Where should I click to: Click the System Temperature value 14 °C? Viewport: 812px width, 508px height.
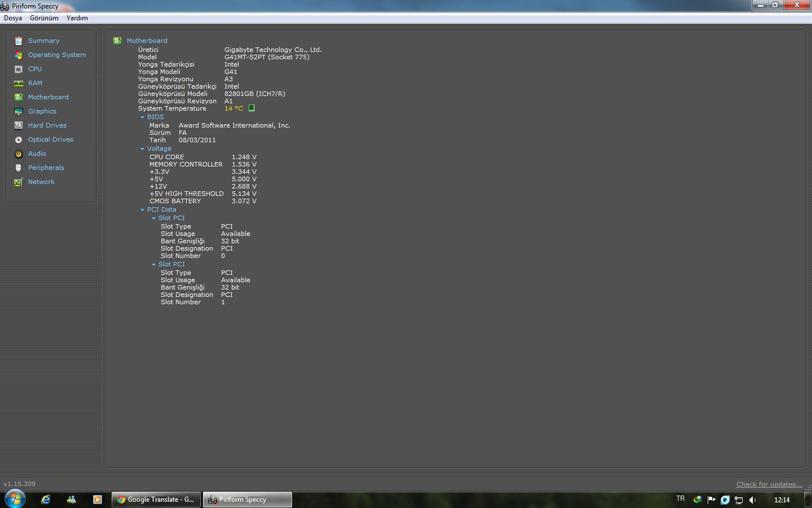coord(233,108)
